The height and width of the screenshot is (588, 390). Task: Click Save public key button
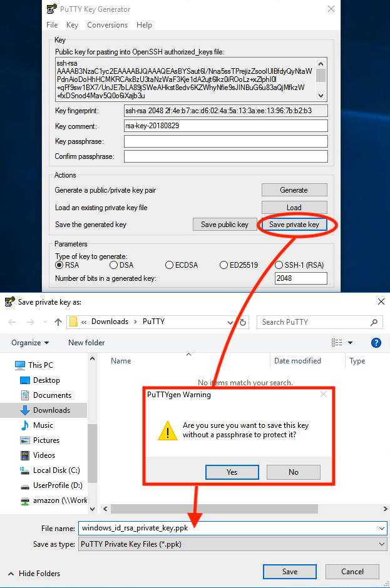[x=225, y=224]
